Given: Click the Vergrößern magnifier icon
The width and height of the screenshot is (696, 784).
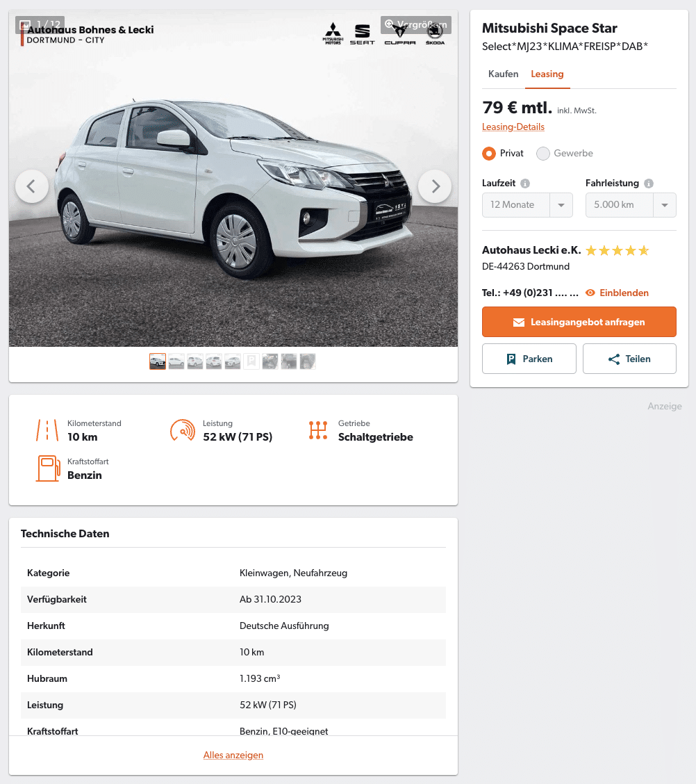Looking at the screenshot, I should pos(389,24).
